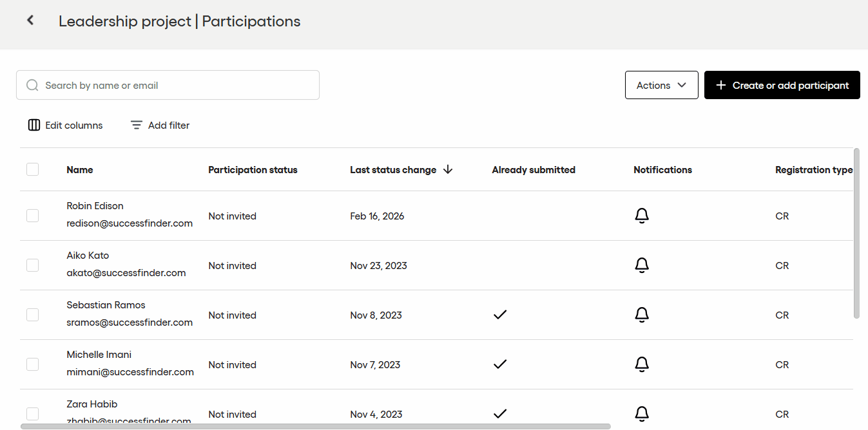Click the Leadership project | Participations title
The height and width of the screenshot is (430, 868).
pos(179,21)
